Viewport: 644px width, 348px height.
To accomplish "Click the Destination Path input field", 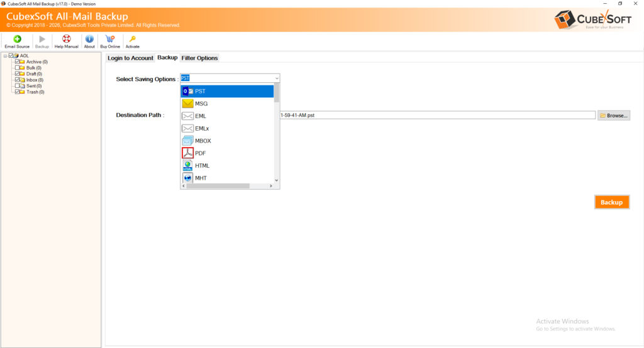I will (x=438, y=116).
